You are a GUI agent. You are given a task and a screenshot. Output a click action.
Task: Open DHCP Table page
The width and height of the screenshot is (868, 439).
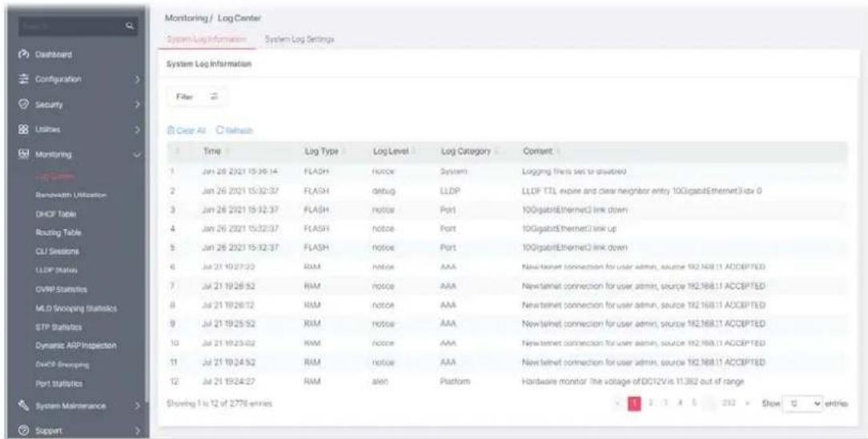(x=56, y=214)
